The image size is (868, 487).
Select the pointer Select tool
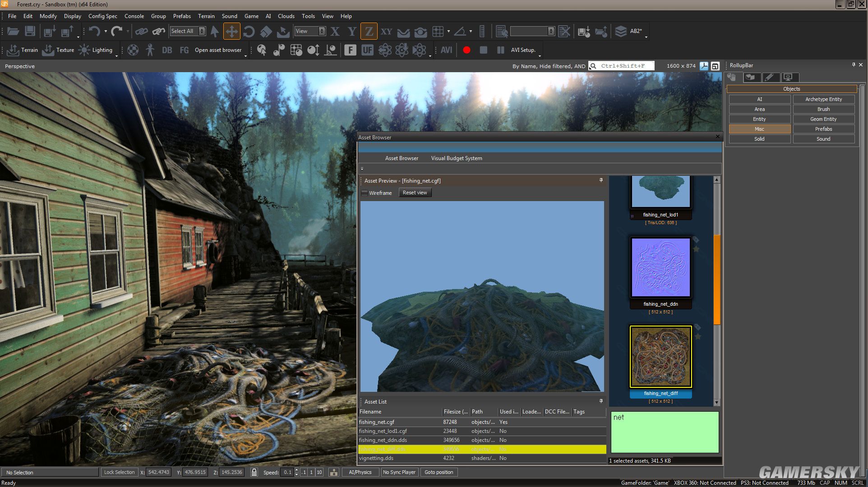[215, 31]
